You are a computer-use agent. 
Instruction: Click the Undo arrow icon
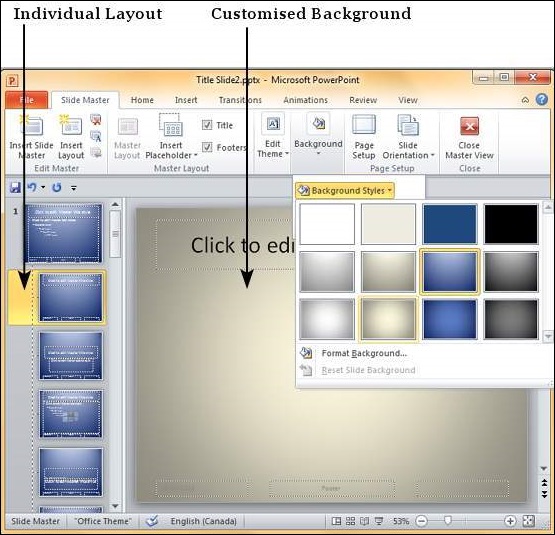coord(32,187)
